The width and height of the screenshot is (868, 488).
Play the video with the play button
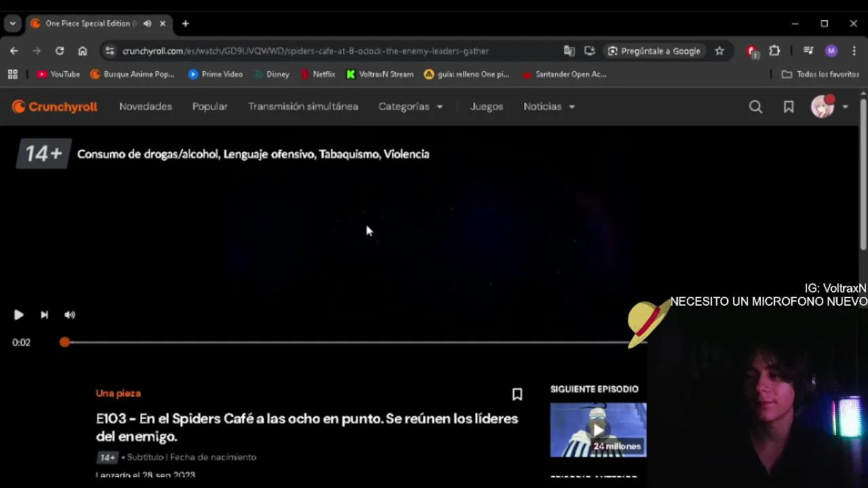tap(18, 314)
